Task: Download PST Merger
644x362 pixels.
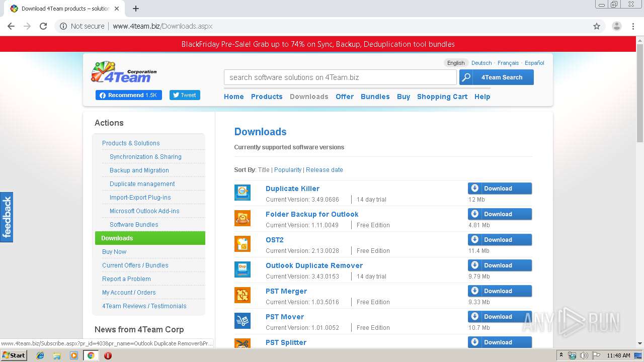Action: (x=500, y=291)
